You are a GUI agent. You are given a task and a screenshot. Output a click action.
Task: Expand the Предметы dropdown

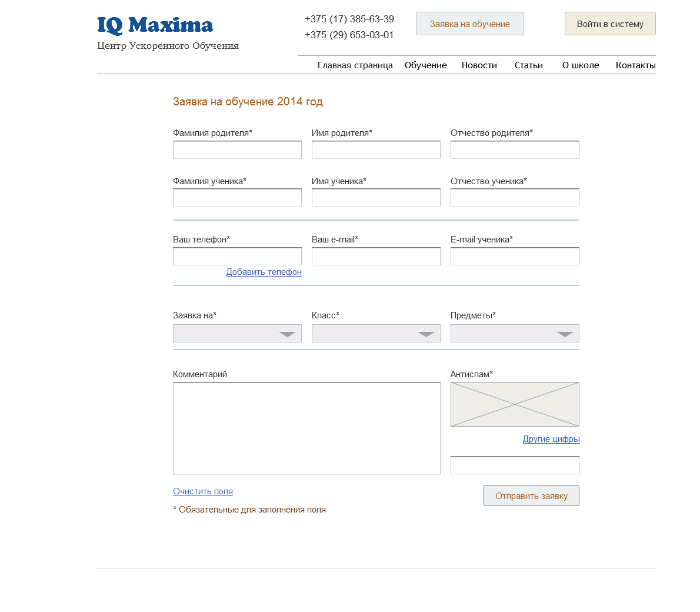515,333
